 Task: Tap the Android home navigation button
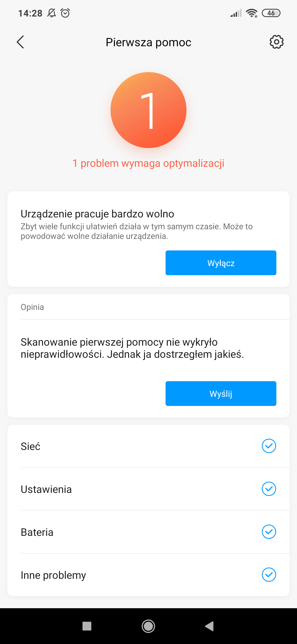(x=148, y=626)
